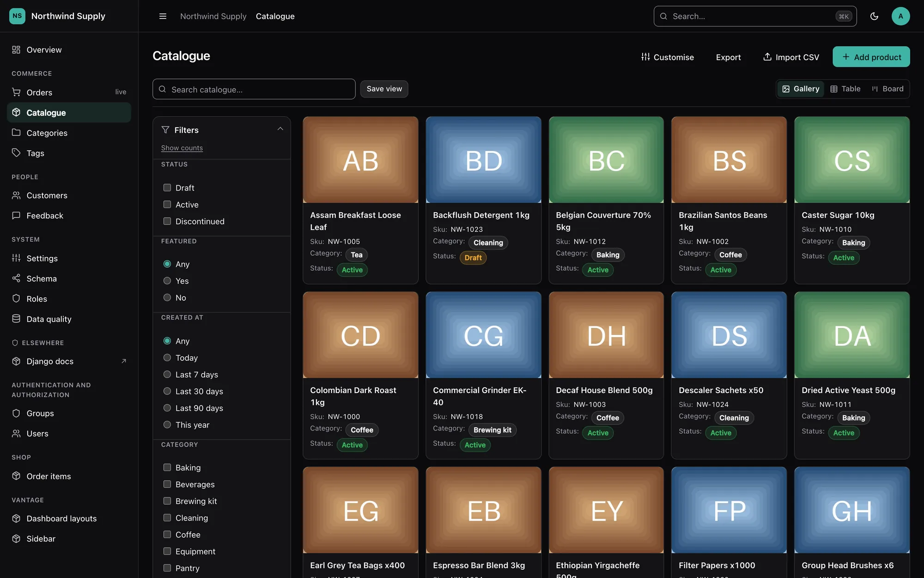This screenshot has width=924, height=578.
Task: Click the Search catalogue input field
Action: coord(254,89)
